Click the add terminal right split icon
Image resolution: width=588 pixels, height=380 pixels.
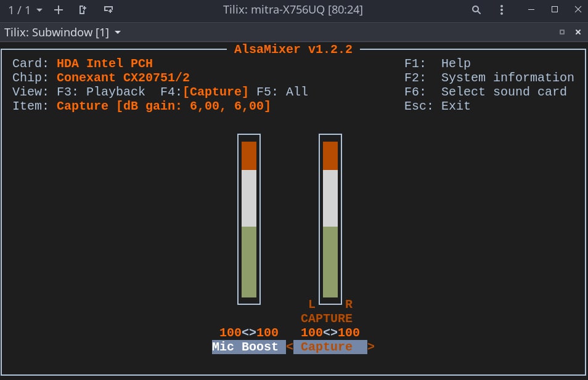pyautogui.click(x=83, y=10)
